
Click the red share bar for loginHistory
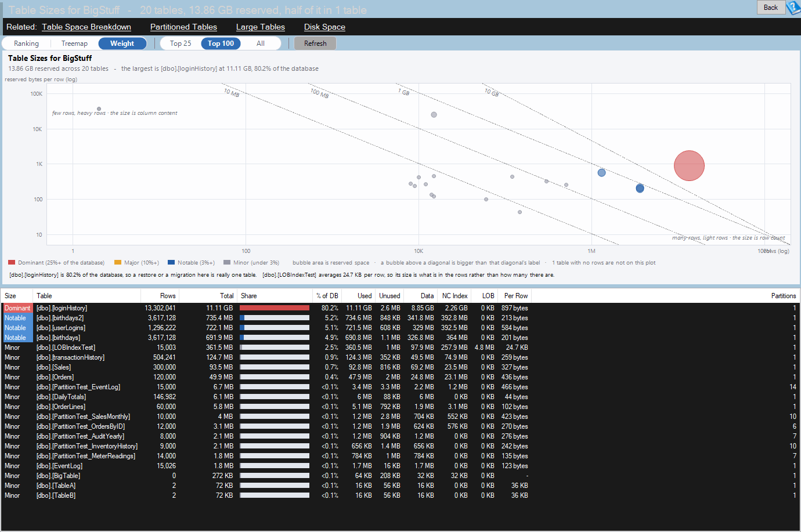point(275,308)
